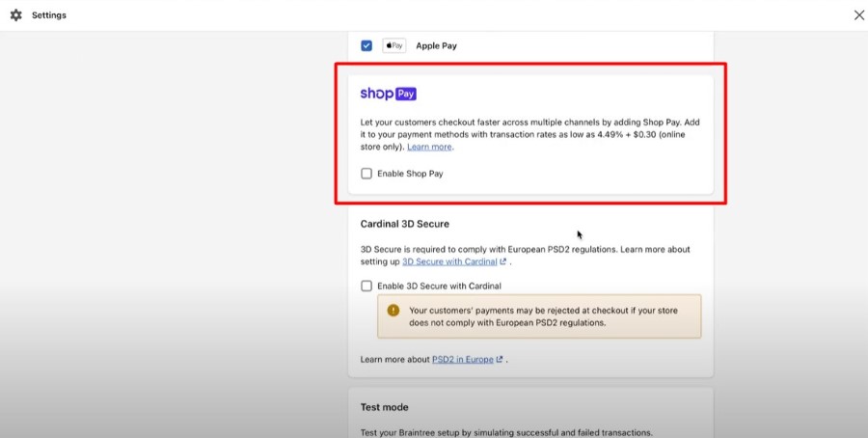Click the Apple Pay logo badge
868x438 pixels.
tap(394, 45)
